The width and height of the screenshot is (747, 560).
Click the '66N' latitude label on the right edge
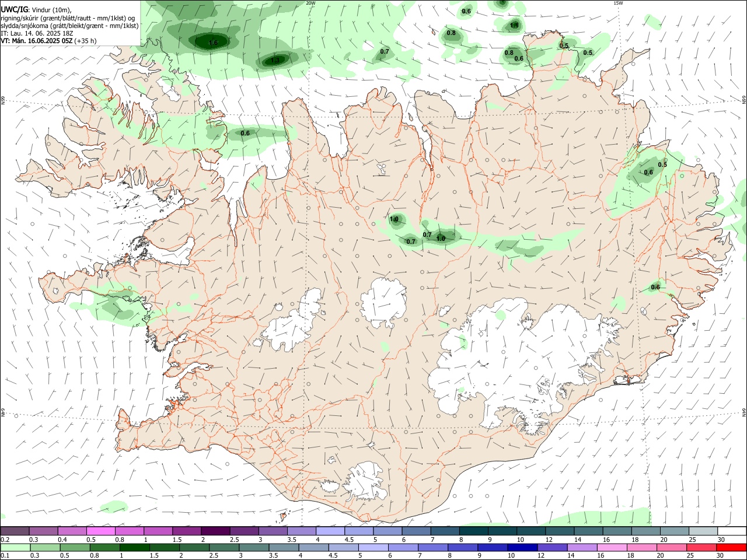pyautogui.click(x=744, y=100)
